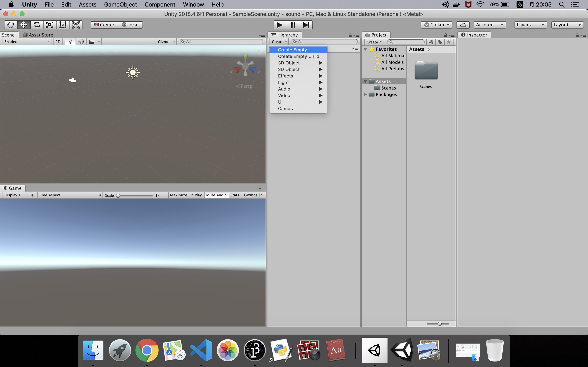Enable Mute Audio in Game view
588x367 pixels.
click(x=216, y=195)
